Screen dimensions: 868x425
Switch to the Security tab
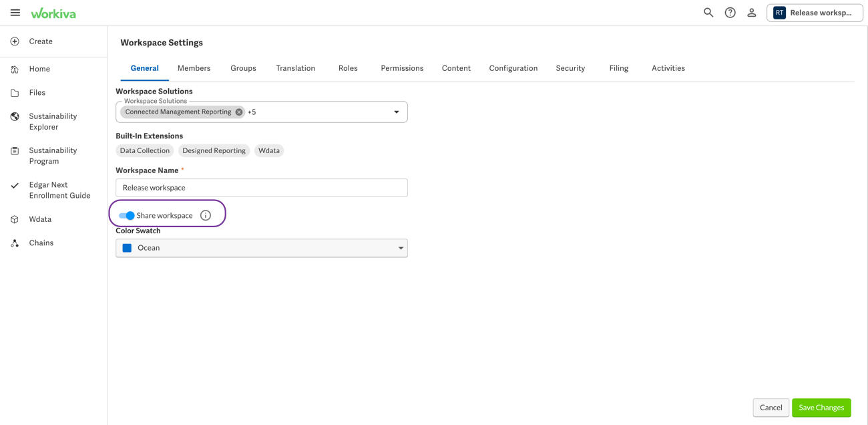[570, 68]
